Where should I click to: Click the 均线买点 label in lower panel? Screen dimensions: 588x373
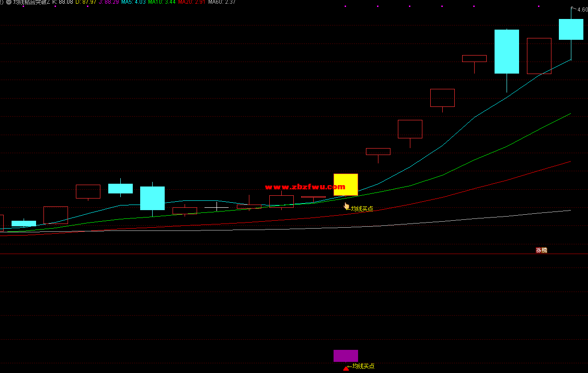(363, 366)
